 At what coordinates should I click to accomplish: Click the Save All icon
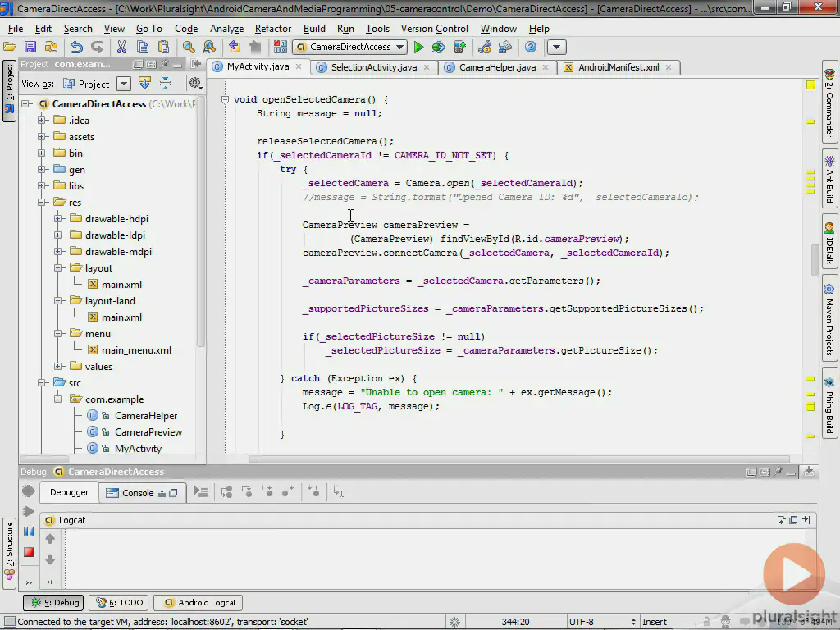(30, 48)
